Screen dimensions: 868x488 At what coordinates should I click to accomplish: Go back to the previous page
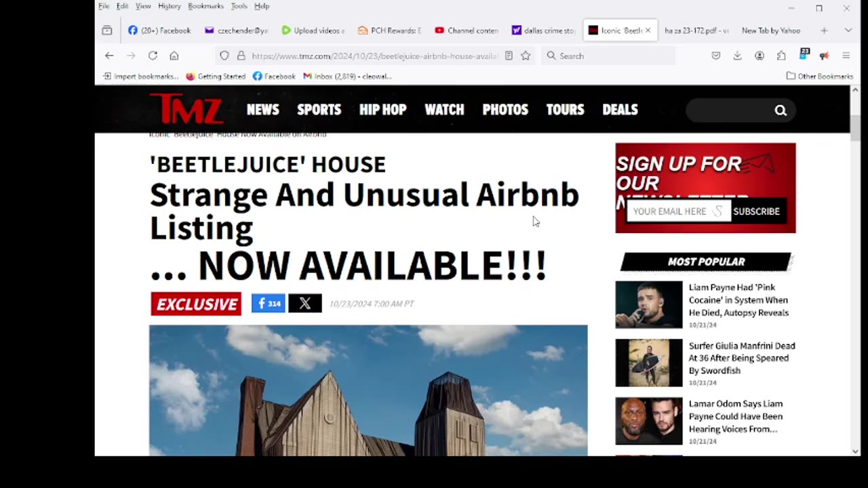(109, 56)
